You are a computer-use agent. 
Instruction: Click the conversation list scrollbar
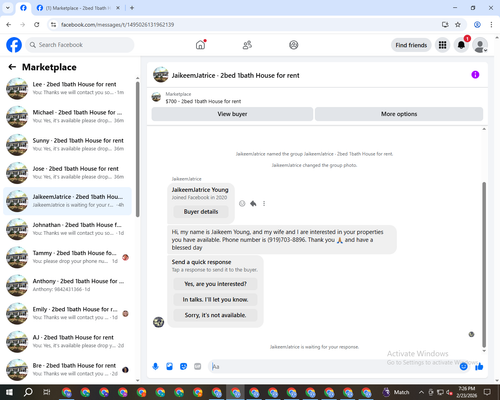pyautogui.click(x=138, y=150)
